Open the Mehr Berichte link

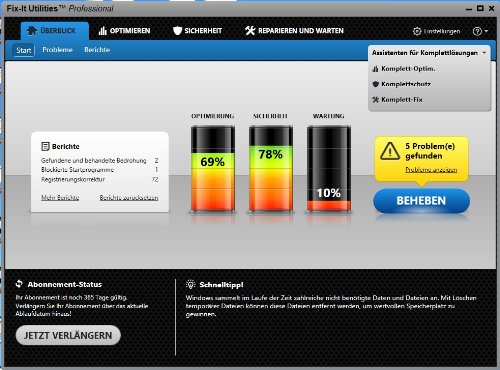[x=60, y=198]
